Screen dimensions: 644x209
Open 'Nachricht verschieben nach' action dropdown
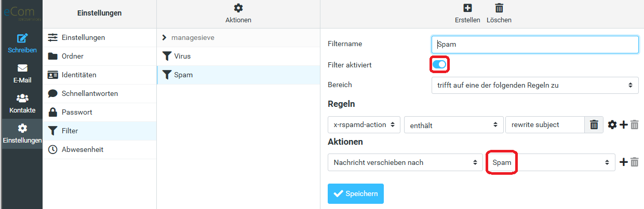405,162
